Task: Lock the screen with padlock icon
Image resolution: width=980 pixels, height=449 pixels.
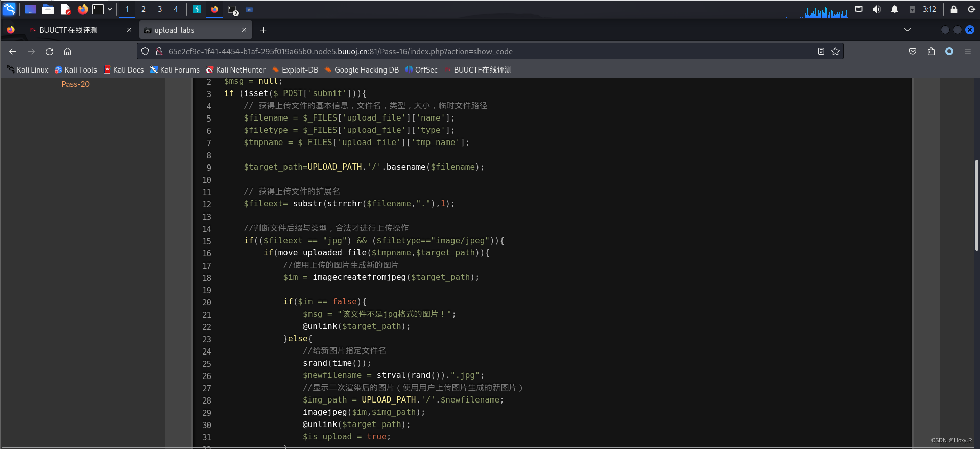Action: [953, 9]
